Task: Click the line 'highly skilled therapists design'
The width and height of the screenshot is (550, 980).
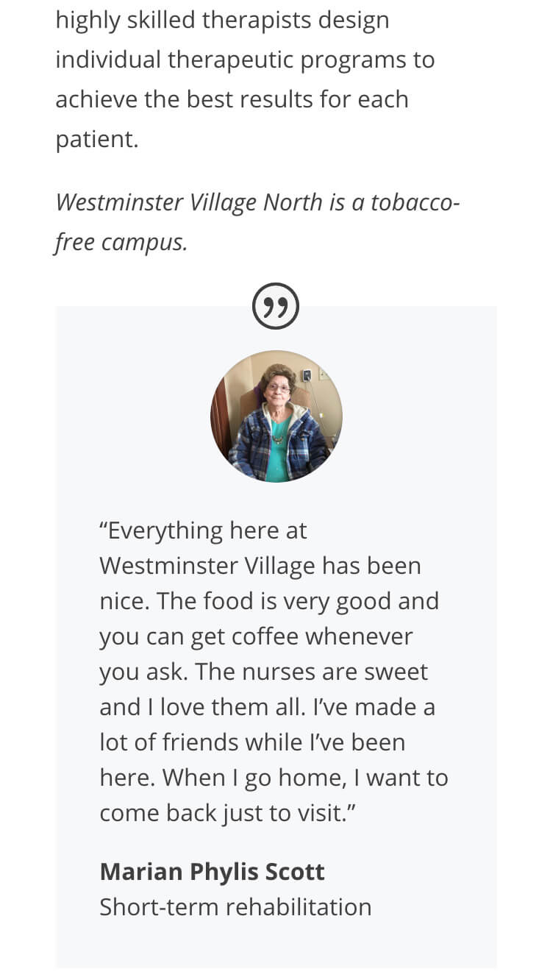Action: pyautogui.click(x=222, y=21)
